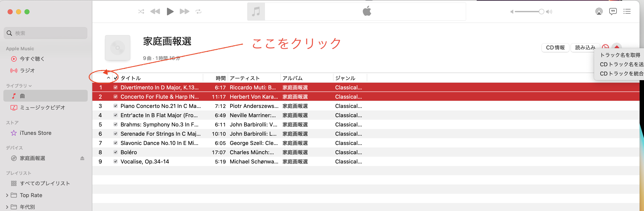
Task: Select the Vocalise, Op.34-14 track title
Action: [145, 161]
